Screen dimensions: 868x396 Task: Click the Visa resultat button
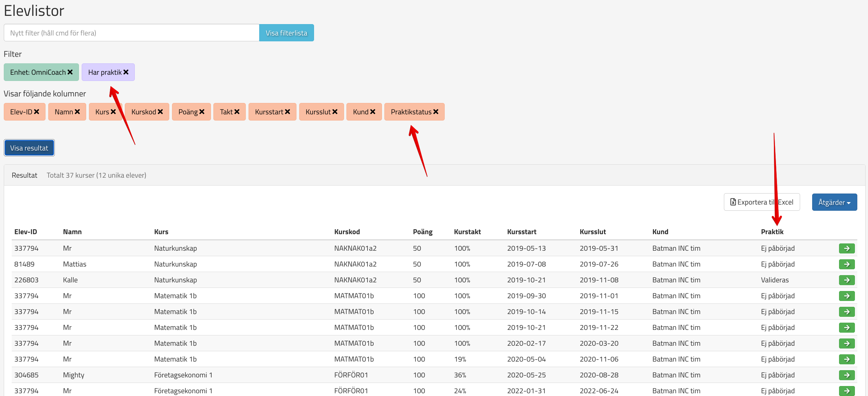(29, 148)
